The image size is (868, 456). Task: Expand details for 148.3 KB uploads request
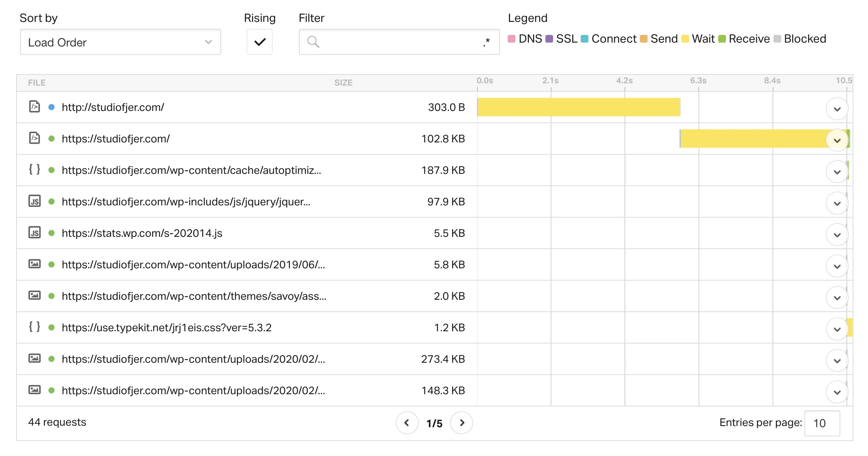837,392
